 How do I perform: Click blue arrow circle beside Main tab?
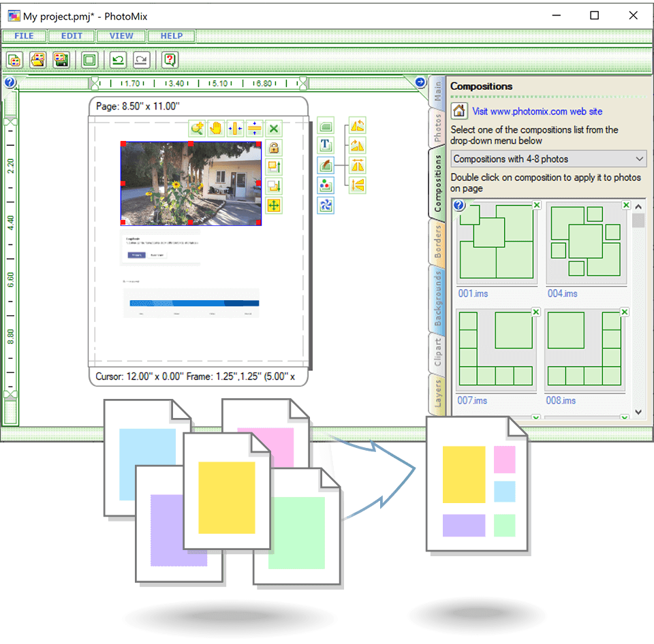[420, 82]
